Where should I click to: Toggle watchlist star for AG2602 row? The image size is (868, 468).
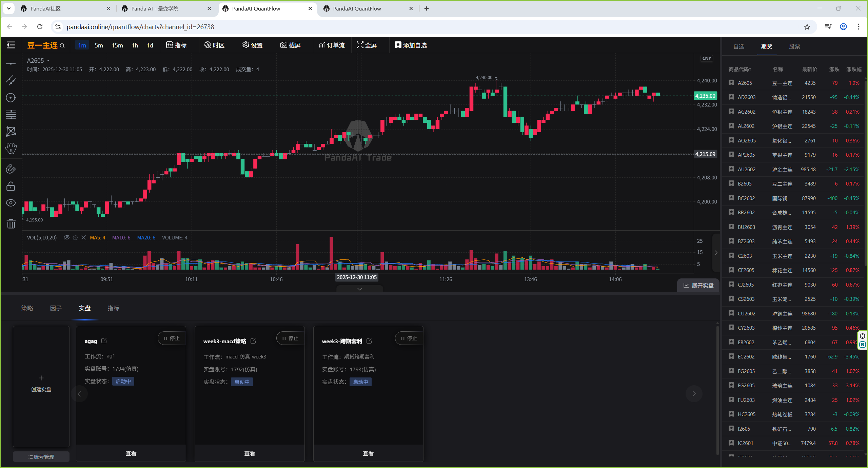731,111
